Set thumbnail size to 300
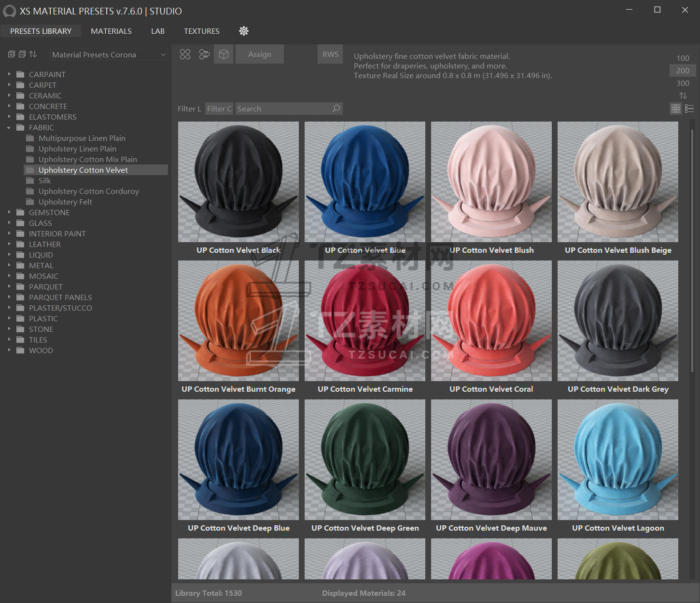Image resolution: width=700 pixels, height=603 pixels. [x=683, y=83]
